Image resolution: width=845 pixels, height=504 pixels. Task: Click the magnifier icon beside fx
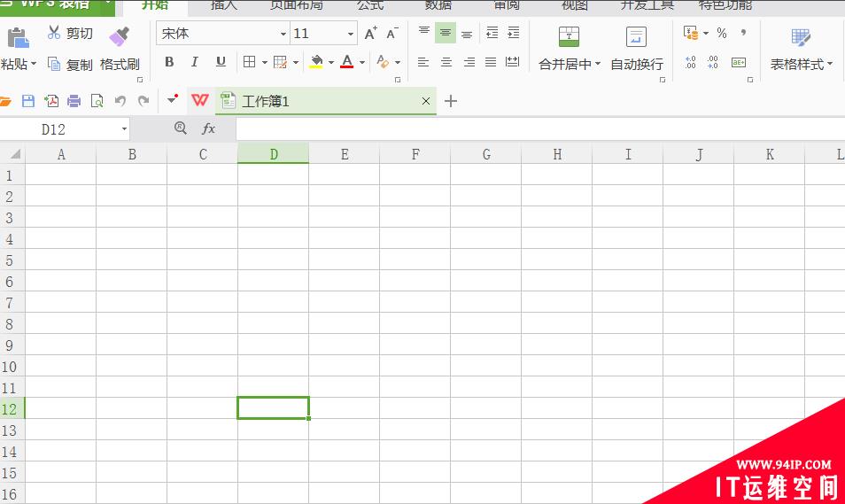click(x=181, y=128)
